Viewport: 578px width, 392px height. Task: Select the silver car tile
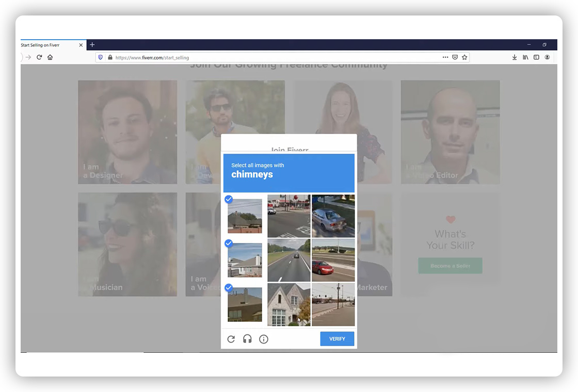click(x=333, y=216)
